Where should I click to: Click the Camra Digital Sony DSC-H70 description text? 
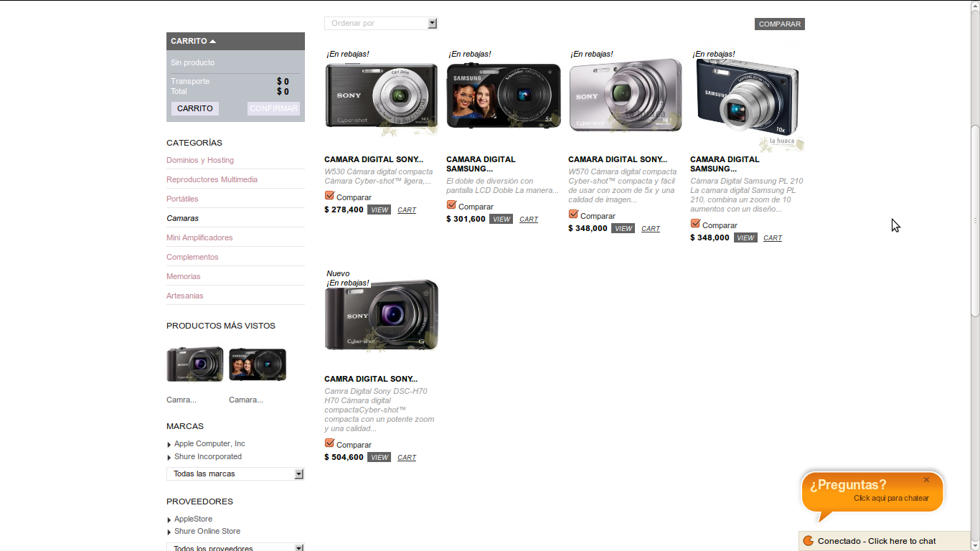coord(380,410)
